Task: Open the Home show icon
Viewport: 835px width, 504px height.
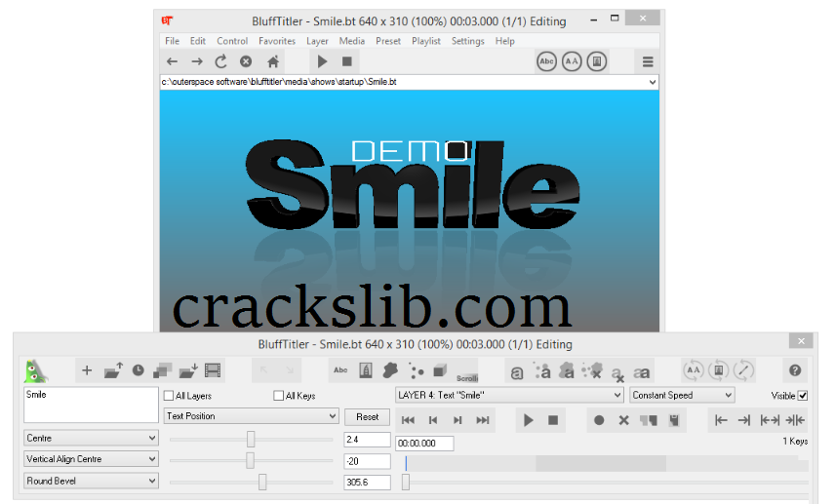Action: (273, 61)
